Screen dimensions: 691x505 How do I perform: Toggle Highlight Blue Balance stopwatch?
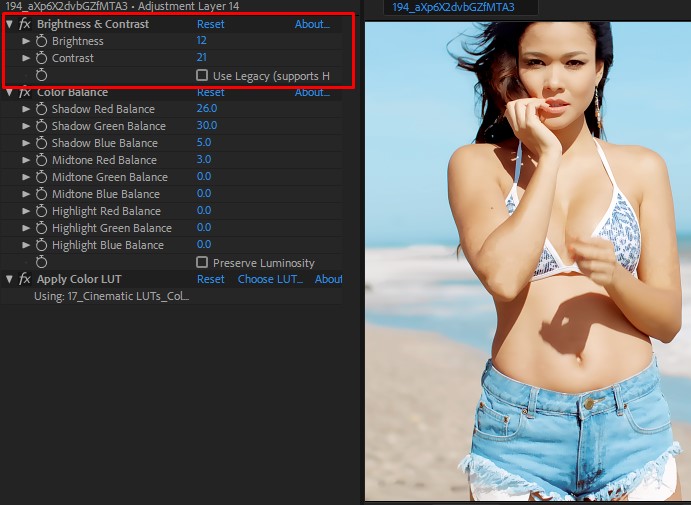click(x=41, y=245)
